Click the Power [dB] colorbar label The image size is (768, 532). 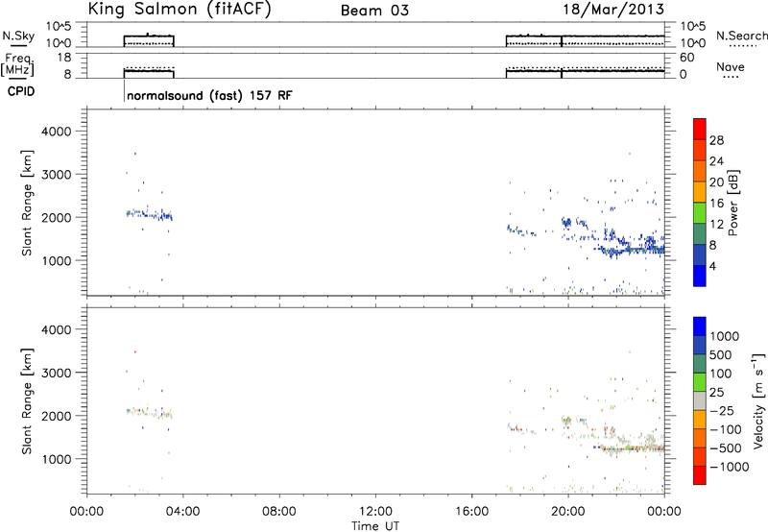[732, 203]
